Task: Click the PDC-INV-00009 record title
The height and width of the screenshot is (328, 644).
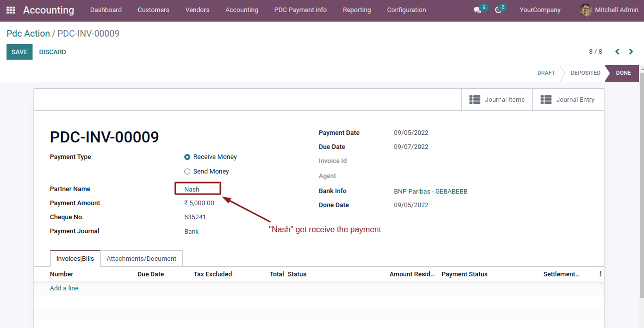Action: (x=105, y=137)
